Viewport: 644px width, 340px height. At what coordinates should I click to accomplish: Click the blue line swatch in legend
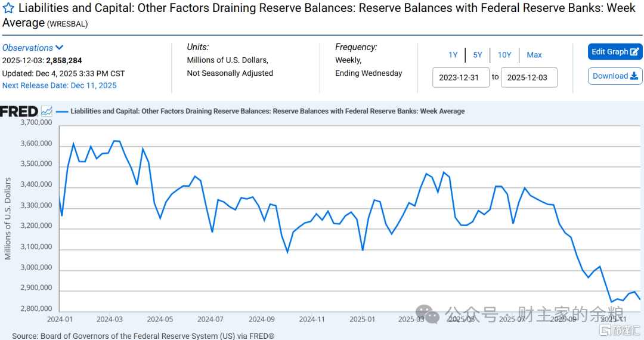coord(62,112)
